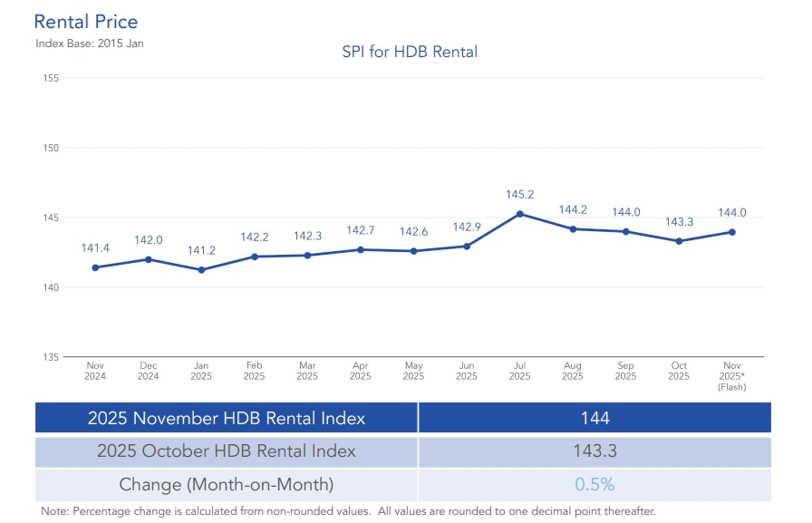This screenshot has width=812, height=523.
Task: Click the Aug 2025 data point marker
Action: pyautogui.click(x=573, y=229)
